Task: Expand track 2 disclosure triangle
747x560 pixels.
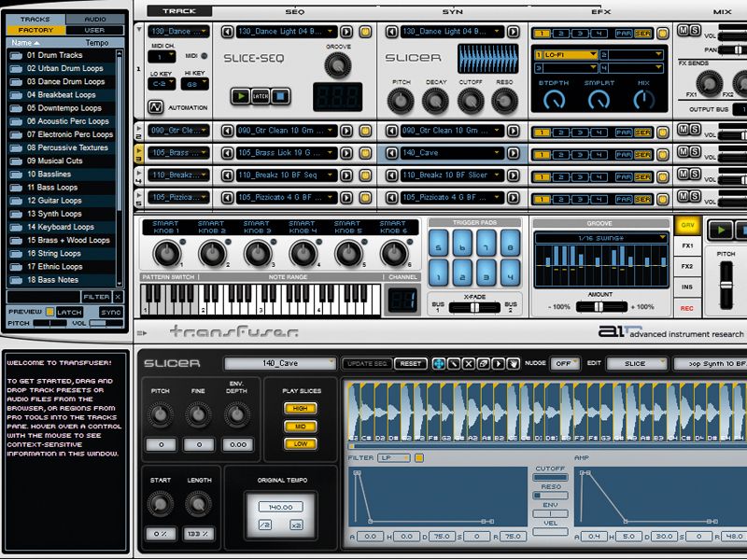Action: (139, 128)
